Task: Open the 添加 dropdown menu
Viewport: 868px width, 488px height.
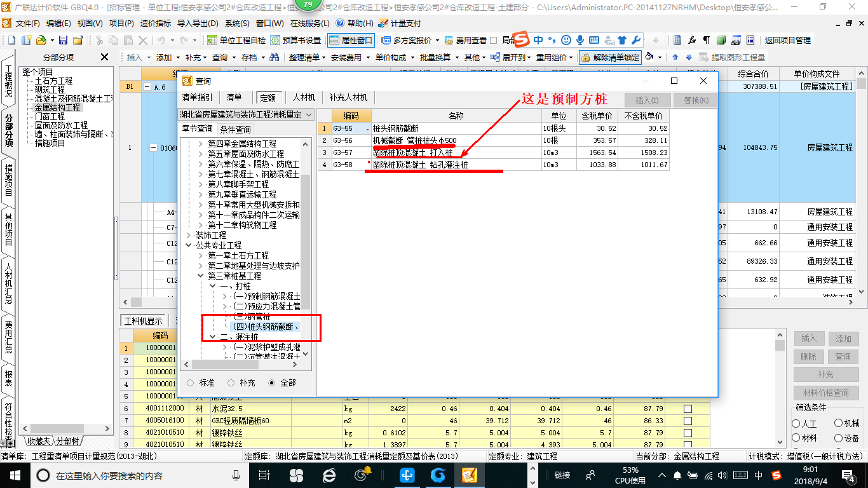Action: (x=168, y=57)
